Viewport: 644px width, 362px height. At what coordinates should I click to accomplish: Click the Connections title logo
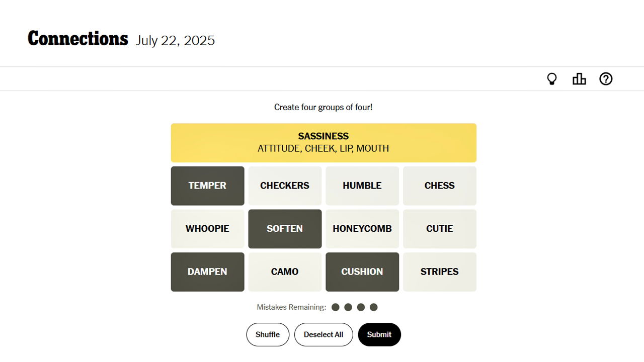pyautogui.click(x=78, y=39)
